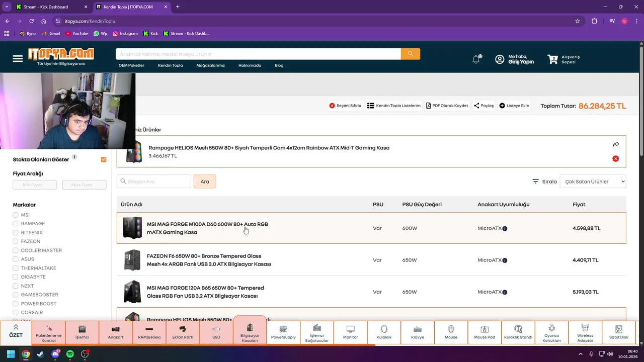Click the Paylaş share button
The width and height of the screenshot is (644, 362).
coord(484,106)
